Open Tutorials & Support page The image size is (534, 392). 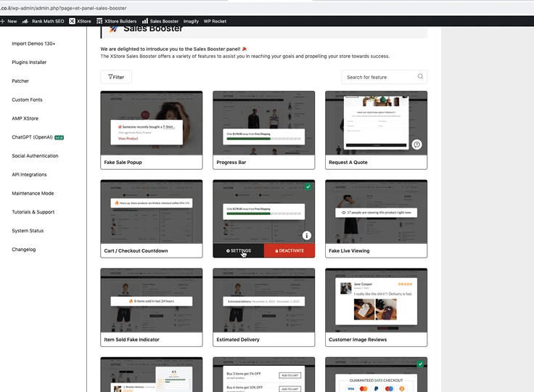(x=33, y=212)
